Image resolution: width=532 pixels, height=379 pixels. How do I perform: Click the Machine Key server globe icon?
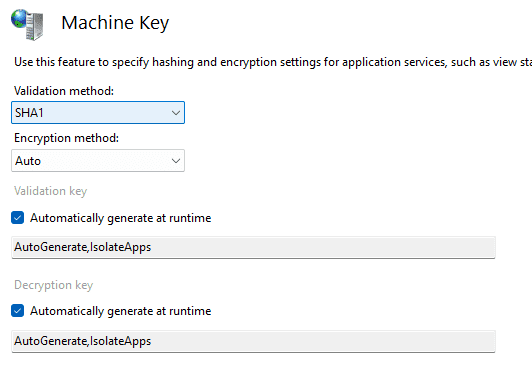click(x=27, y=24)
